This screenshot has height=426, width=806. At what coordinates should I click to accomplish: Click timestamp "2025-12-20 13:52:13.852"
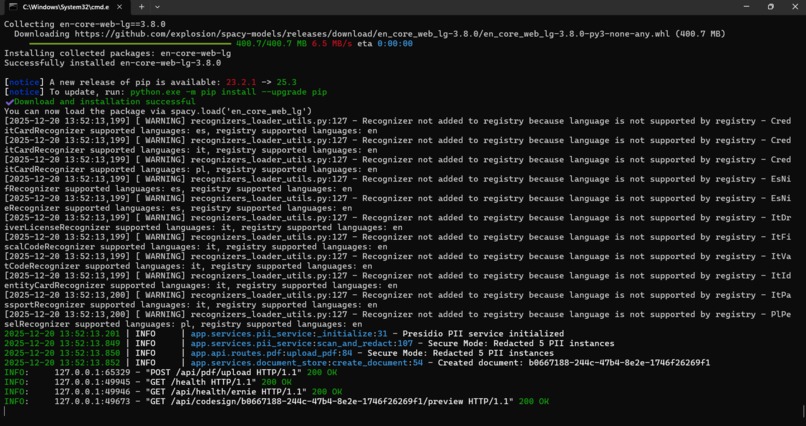pos(62,363)
